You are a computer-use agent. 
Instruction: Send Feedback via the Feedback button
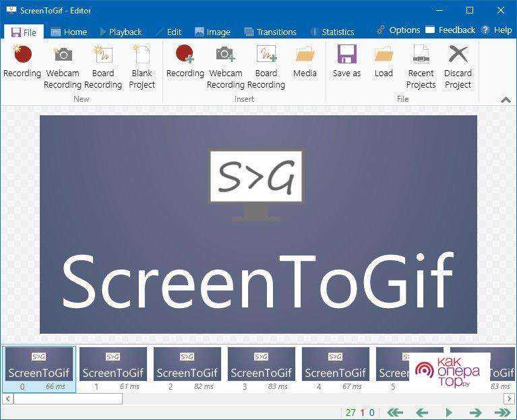450,30
